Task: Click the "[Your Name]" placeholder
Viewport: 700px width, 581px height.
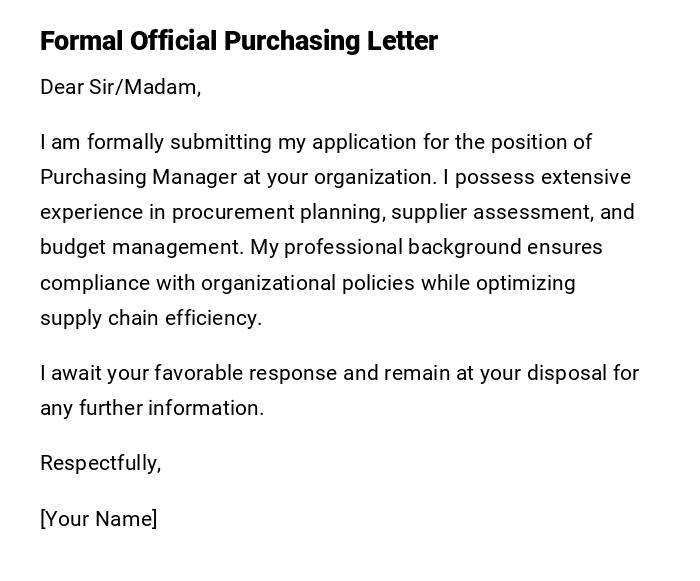Action: point(98,519)
